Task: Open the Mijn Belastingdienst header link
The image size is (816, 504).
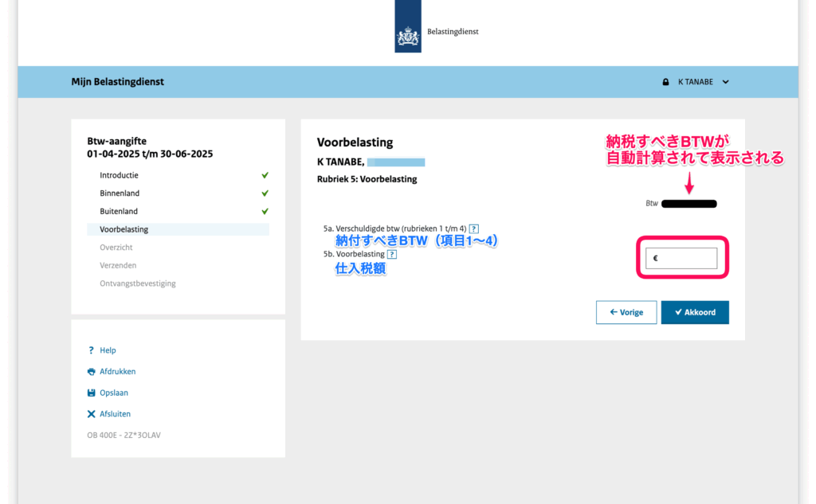Action: pos(117,82)
